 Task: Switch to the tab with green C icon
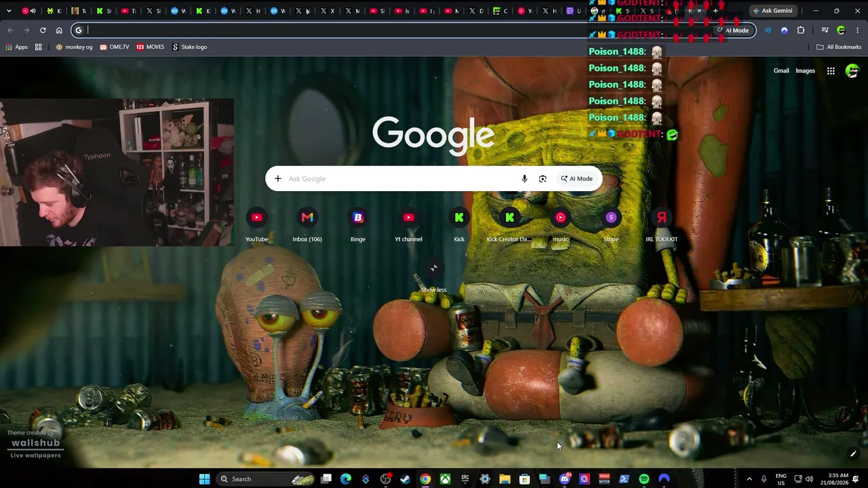[x=496, y=11]
